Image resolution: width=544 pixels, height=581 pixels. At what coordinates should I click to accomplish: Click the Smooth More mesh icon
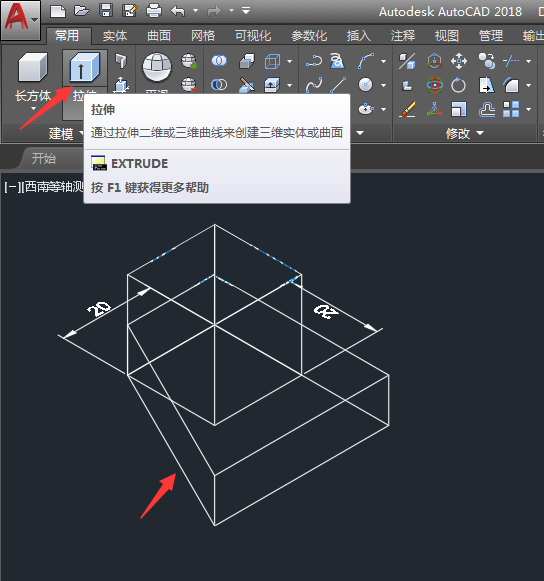point(189,61)
